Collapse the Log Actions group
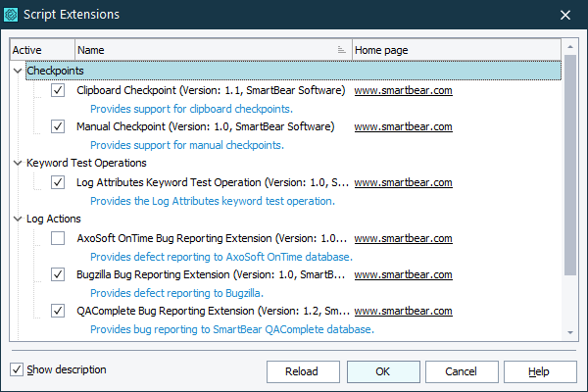Image resolution: width=588 pixels, height=392 pixels. click(x=19, y=219)
